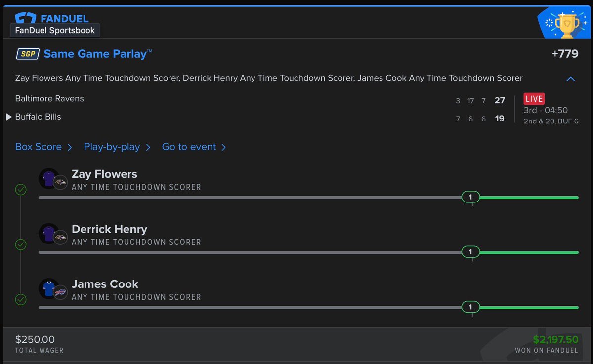This screenshot has width=593, height=364.
Task: Click the Ravens logo beside Derrick Henry
Action: point(60,237)
